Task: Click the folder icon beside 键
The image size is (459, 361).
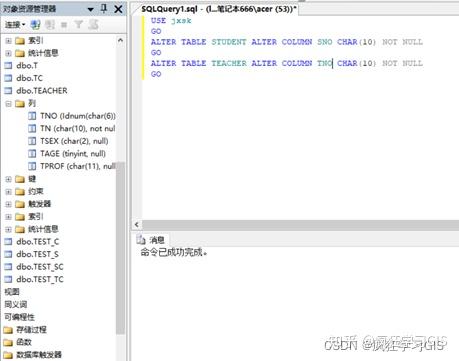Action: tap(20, 179)
